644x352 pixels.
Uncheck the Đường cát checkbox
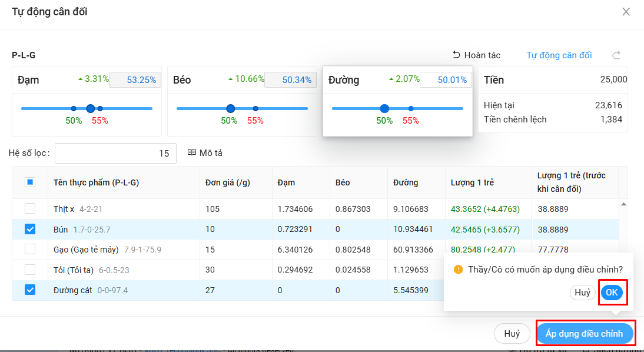click(30, 290)
